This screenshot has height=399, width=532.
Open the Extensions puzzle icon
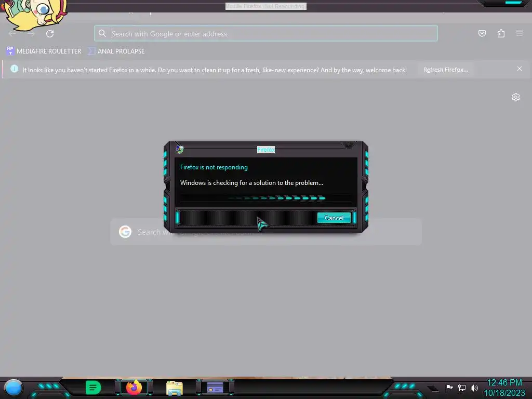click(x=501, y=33)
